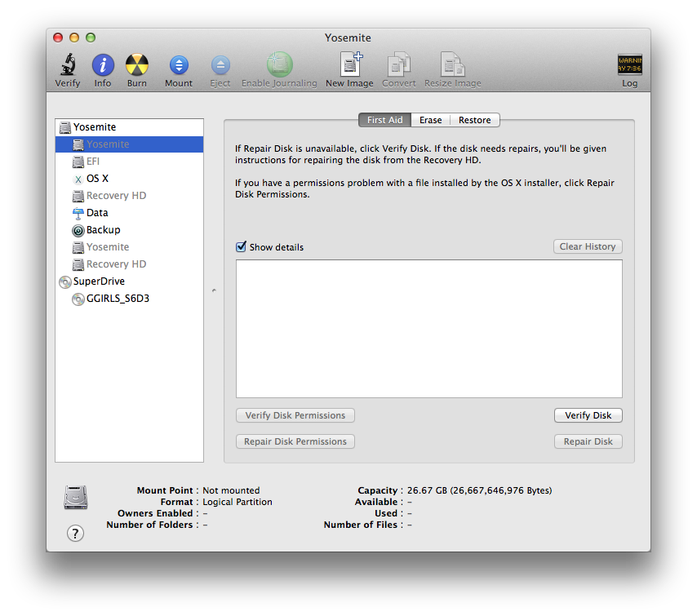Minimize the window with yellow button
The width and height of the screenshot is (697, 616).
click(74, 38)
